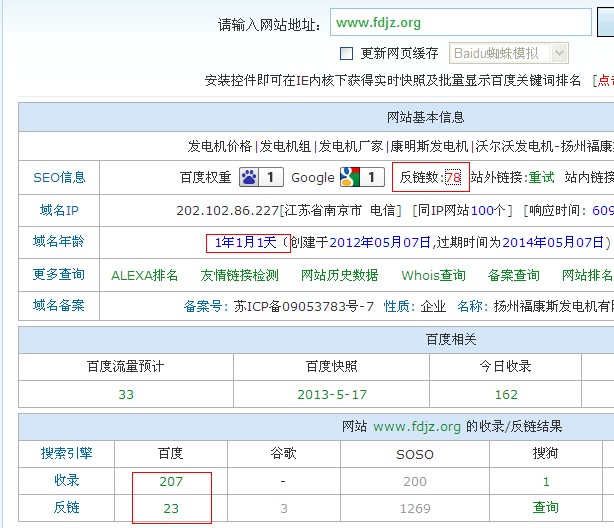614x528 pixels.
Task: Click the 谷歌 column header
Action: [284, 454]
